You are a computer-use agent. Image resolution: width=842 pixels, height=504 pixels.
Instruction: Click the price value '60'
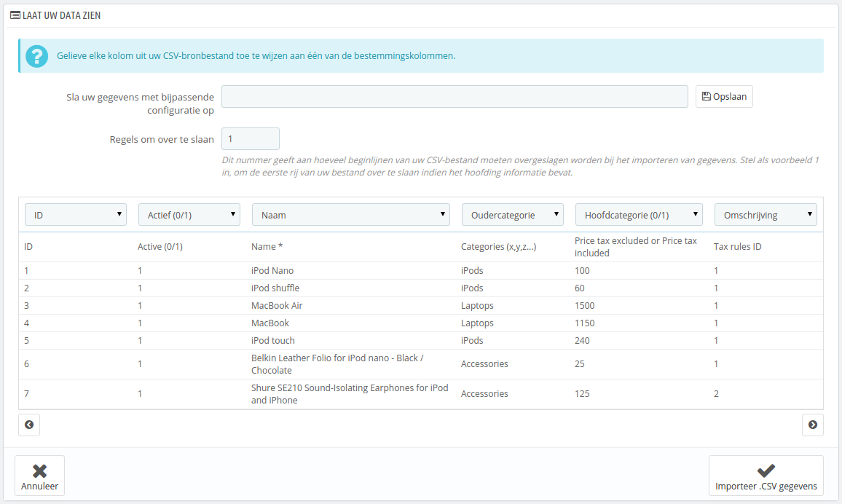579,288
